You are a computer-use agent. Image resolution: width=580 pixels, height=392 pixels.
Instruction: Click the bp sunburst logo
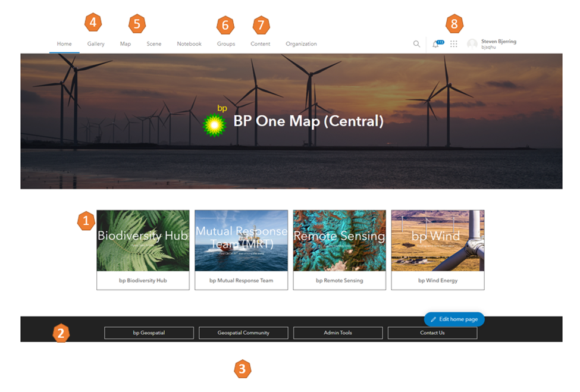215,125
